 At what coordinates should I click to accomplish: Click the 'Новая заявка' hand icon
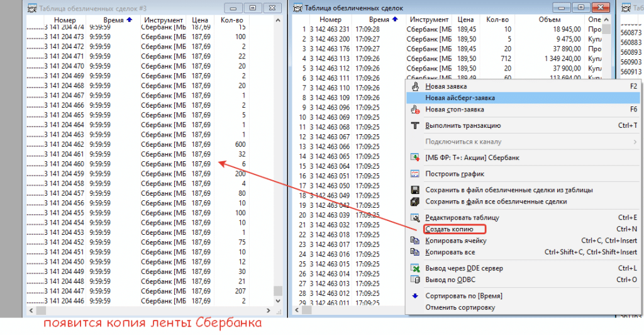tap(415, 86)
